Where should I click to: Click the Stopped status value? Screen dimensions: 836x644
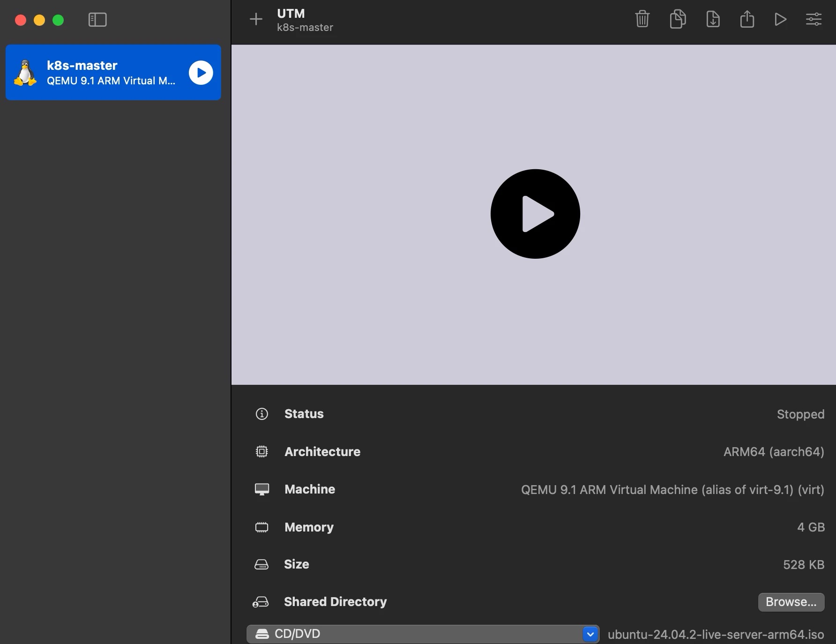800,414
